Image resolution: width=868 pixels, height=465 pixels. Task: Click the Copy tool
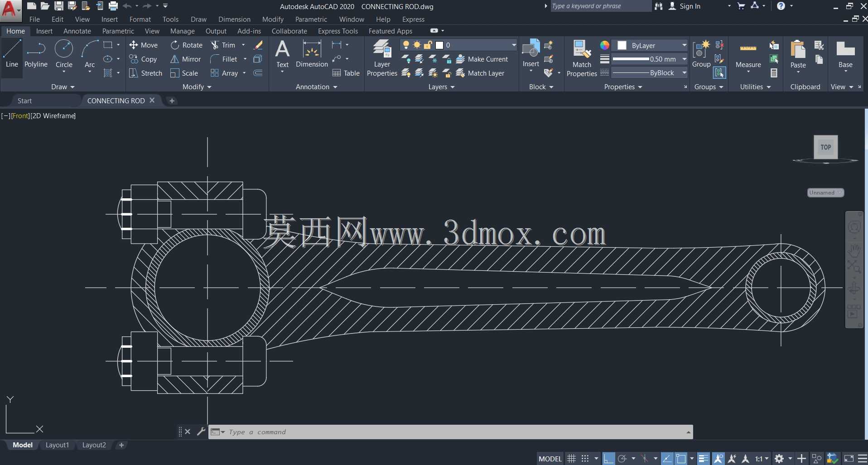143,59
